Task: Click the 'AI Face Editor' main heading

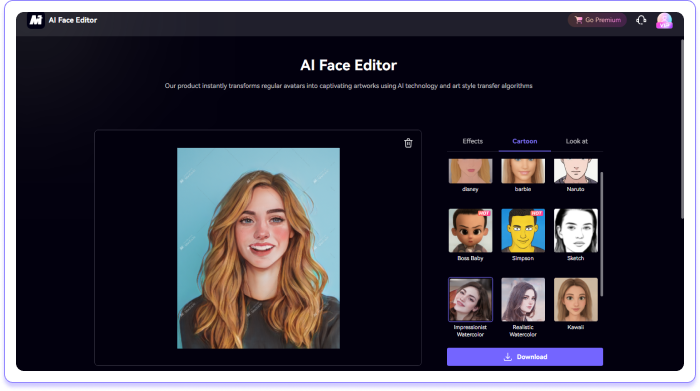Action: coord(348,65)
